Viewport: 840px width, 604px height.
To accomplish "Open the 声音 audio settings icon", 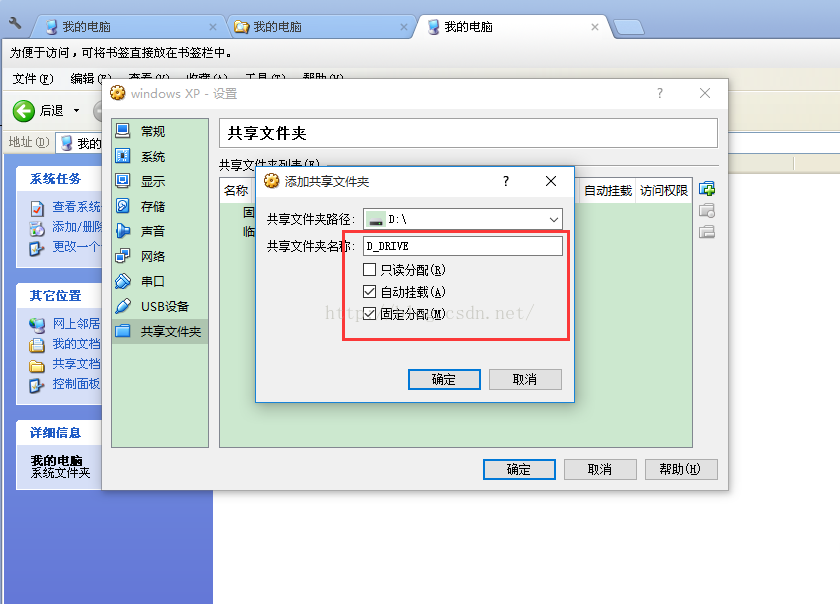I will 123,231.
